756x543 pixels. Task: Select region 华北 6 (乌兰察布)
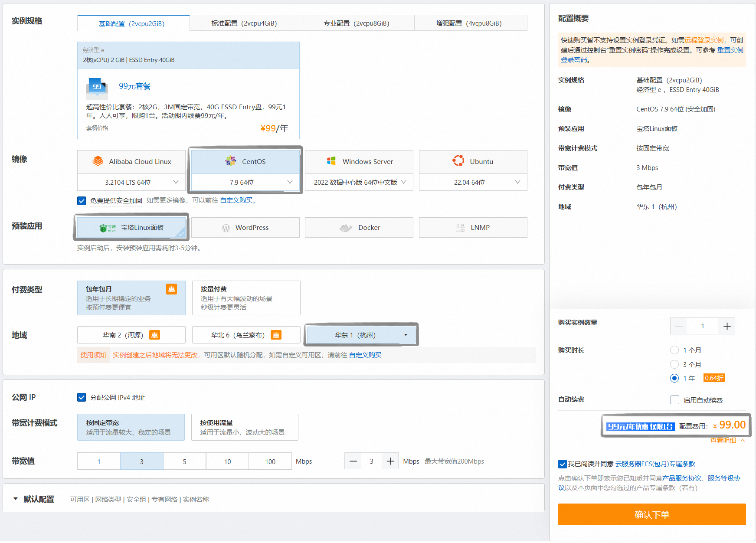tap(246, 335)
